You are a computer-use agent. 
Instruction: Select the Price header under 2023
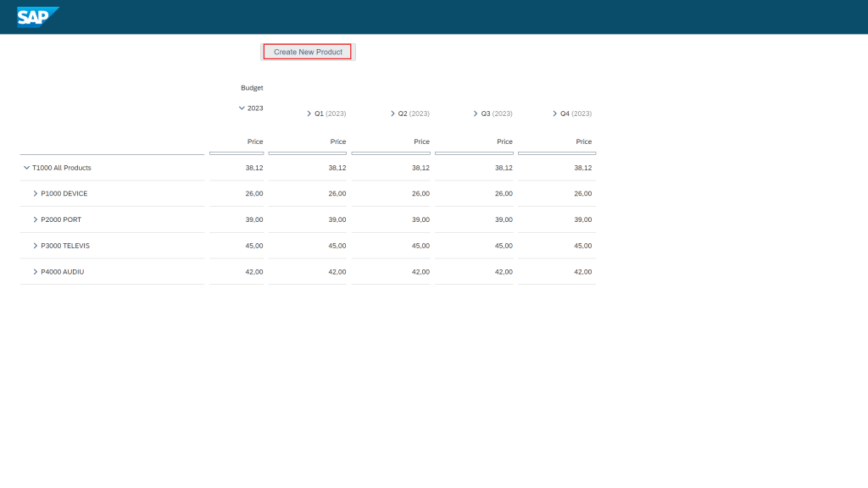point(254,141)
